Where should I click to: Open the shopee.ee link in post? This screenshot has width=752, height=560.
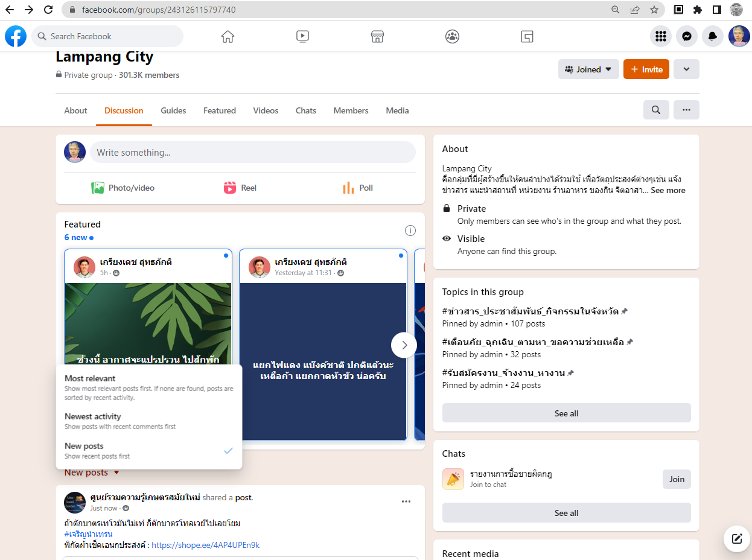pyautogui.click(x=205, y=545)
